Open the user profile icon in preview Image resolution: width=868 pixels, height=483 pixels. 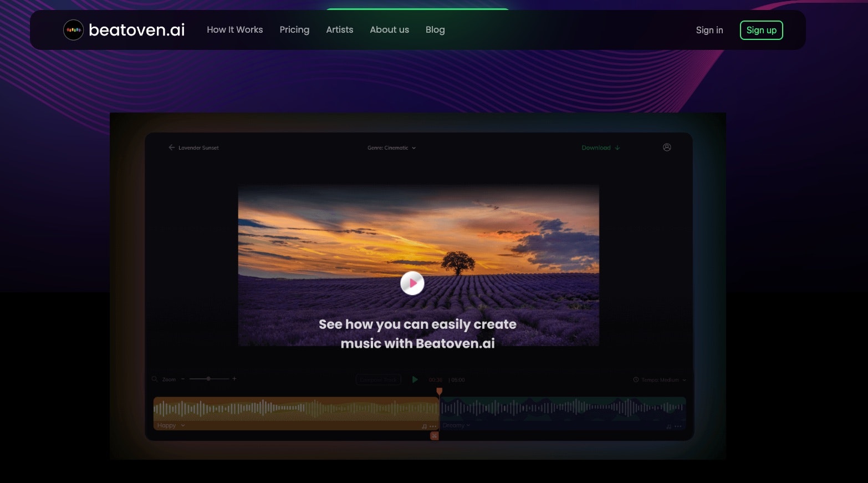pos(667,148)
